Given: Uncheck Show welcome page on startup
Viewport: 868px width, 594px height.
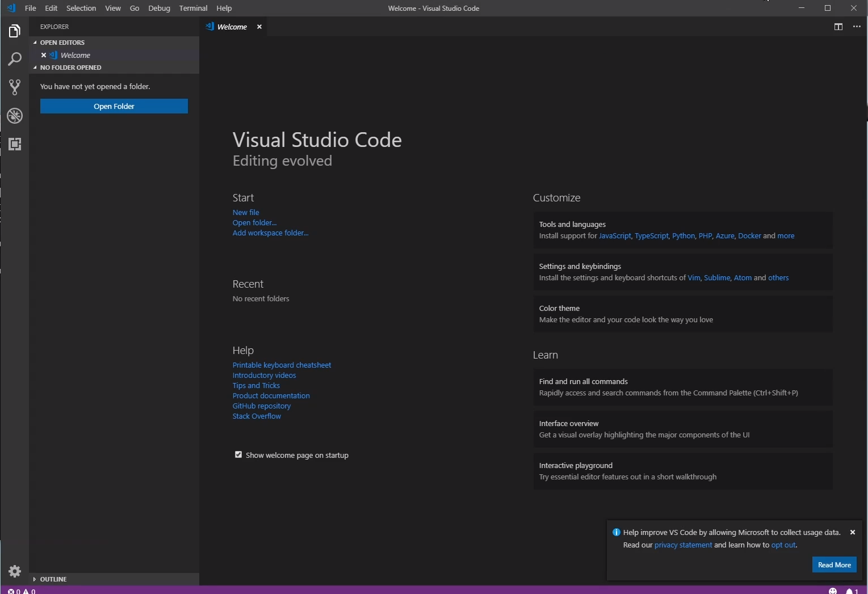Looking at the screenshot, I should tap(238, 454).
